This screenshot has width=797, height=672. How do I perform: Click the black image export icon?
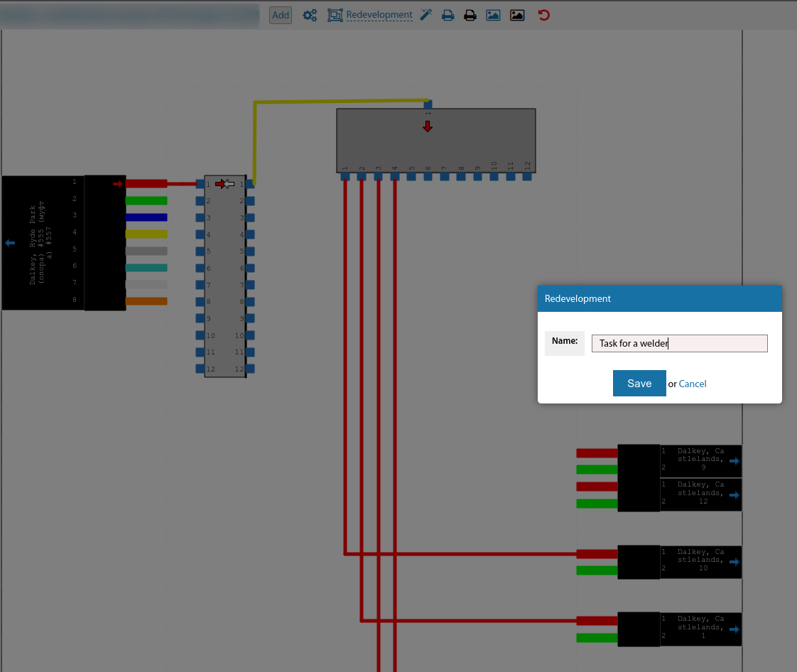coord(517,15)
